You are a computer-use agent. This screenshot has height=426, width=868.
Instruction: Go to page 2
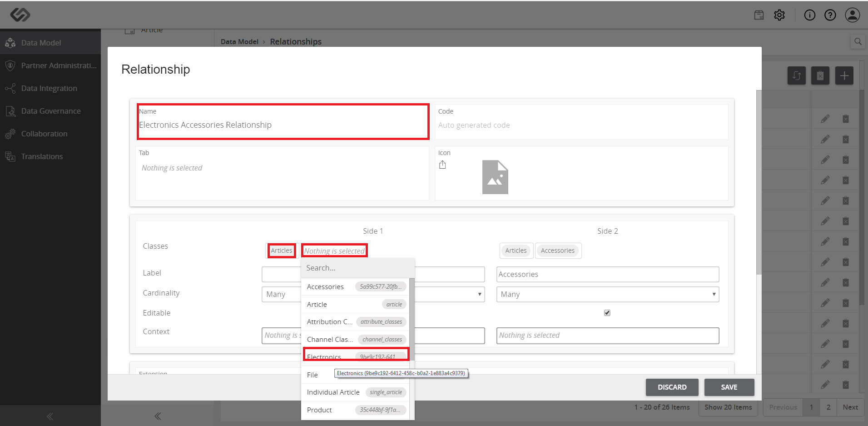[828, 407]
